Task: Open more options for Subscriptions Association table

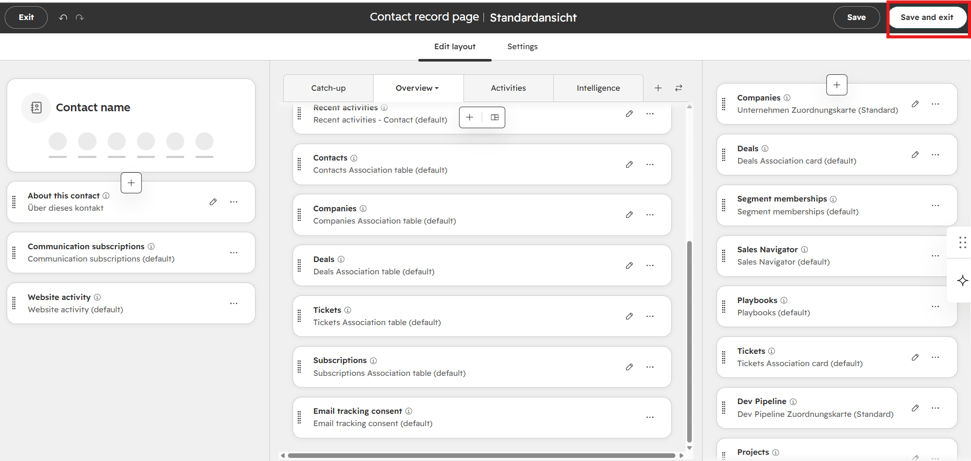Action: click(650, 367)
